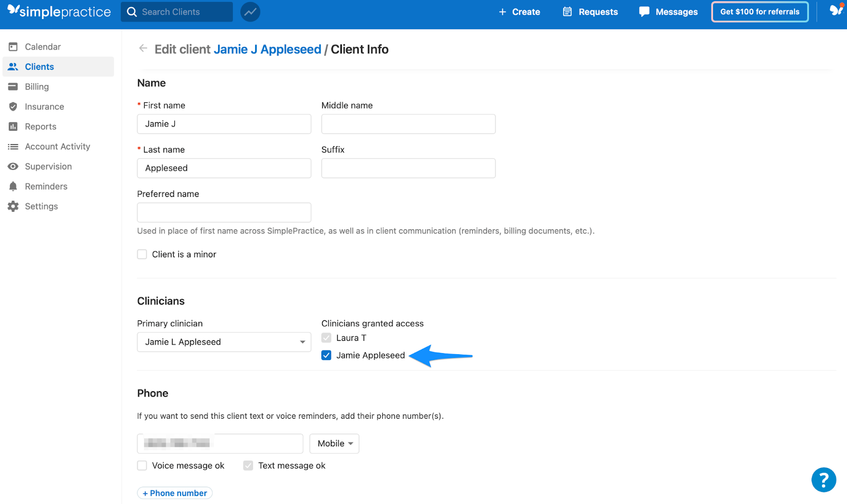Click the plus icon beside Create

502,12
